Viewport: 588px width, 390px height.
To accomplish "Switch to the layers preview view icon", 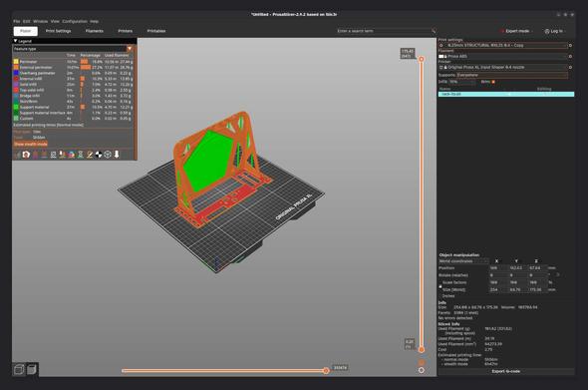I will 32,370.
